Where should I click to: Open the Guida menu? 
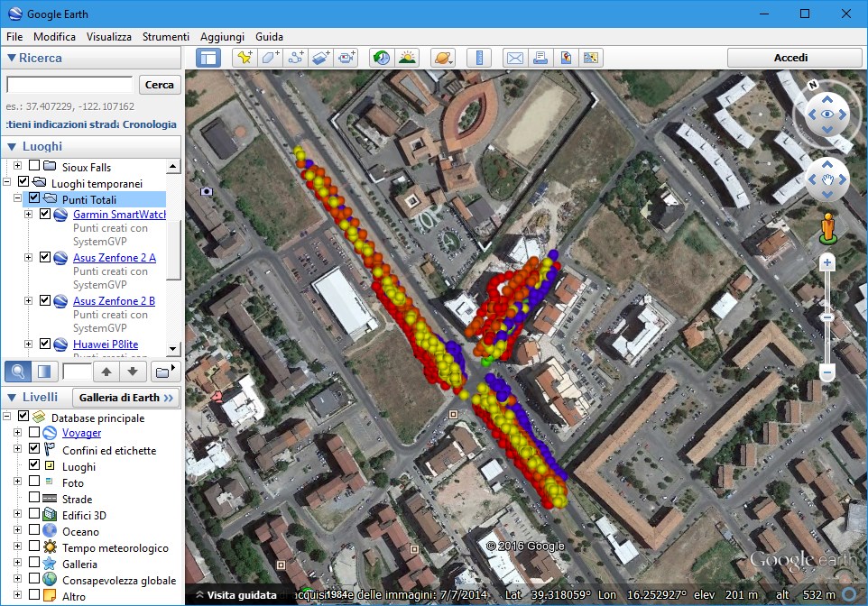pos(269,37)
